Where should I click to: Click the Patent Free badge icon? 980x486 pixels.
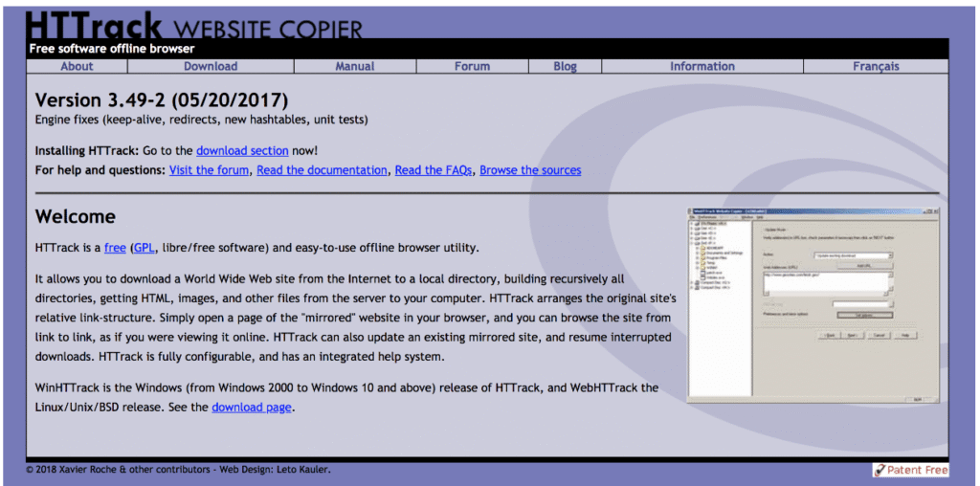click(x=910, y=470)
